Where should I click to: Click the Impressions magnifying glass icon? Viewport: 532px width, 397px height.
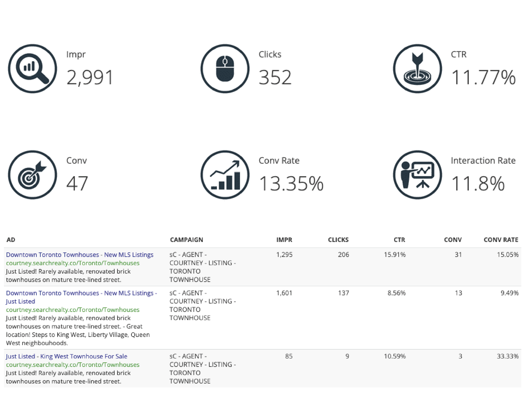[x=32, y=68]
